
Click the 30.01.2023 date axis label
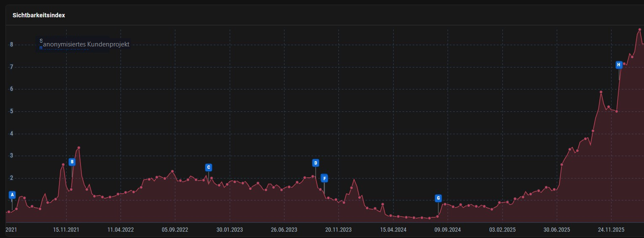tap(230, 230)
